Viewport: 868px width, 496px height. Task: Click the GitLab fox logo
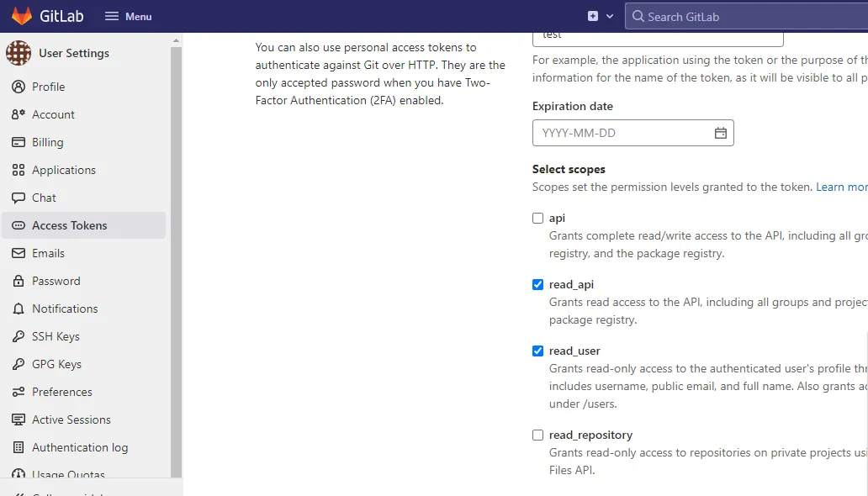tap(22, 16)
